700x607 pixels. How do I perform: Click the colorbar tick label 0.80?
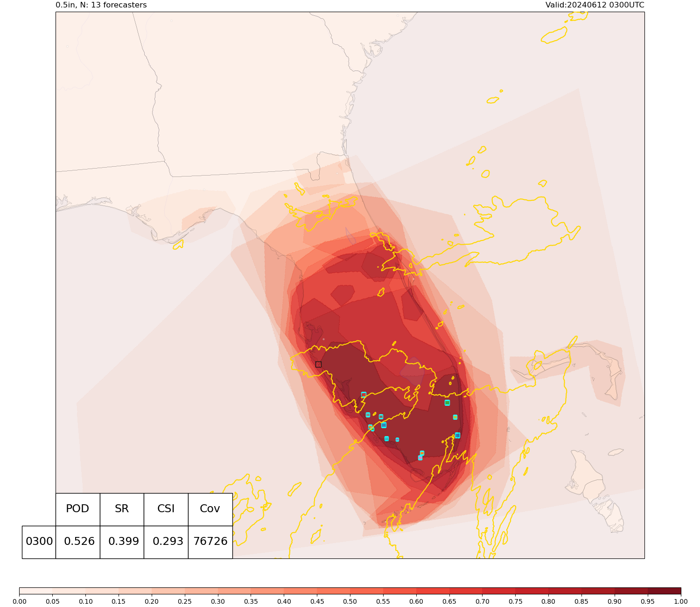coord(549,602)
